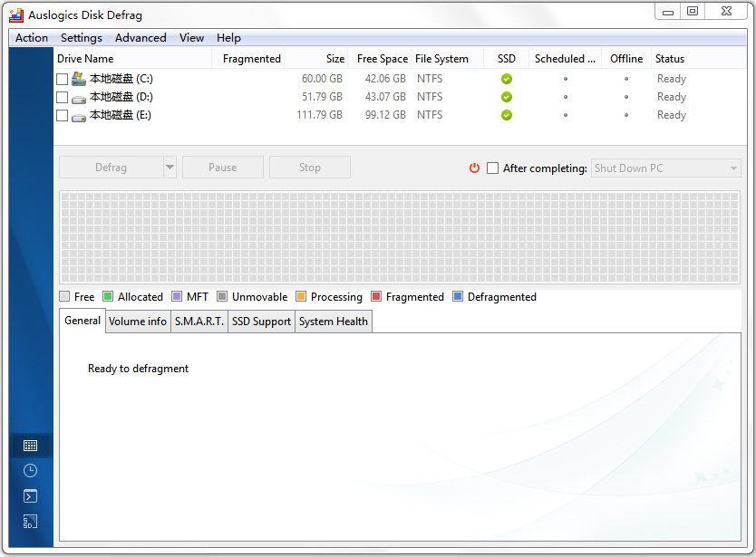The height and width of the screenshot is (557, 756).
Task: Click the 60.00 GB size value
Action: pyautogui.click(x=322, y=79)
